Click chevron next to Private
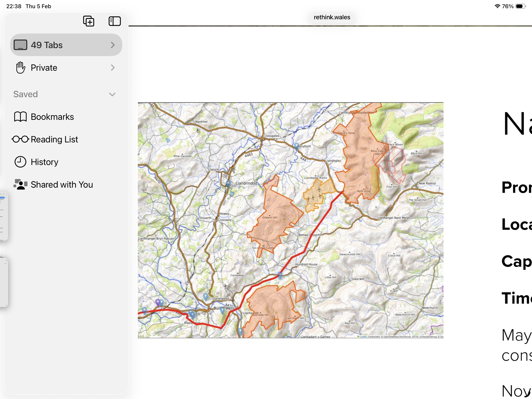Image resolution: width=532 pixels, height=399 pixels. [x=113, y=68]
